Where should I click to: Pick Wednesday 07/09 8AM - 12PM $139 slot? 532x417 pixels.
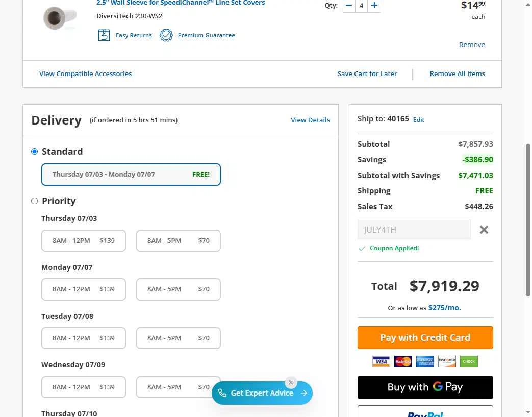tap(84, 387)
